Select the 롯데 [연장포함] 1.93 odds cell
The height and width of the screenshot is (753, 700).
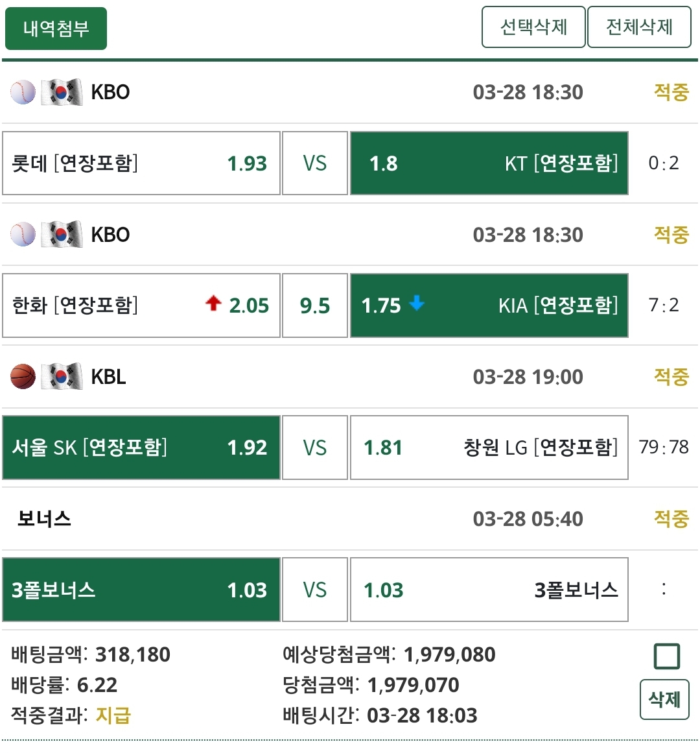[x=141, y=163]
